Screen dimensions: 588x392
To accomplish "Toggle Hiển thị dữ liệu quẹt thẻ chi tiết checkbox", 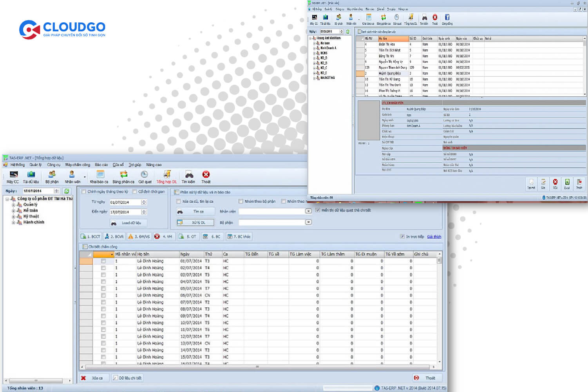I will pos(318,210).
